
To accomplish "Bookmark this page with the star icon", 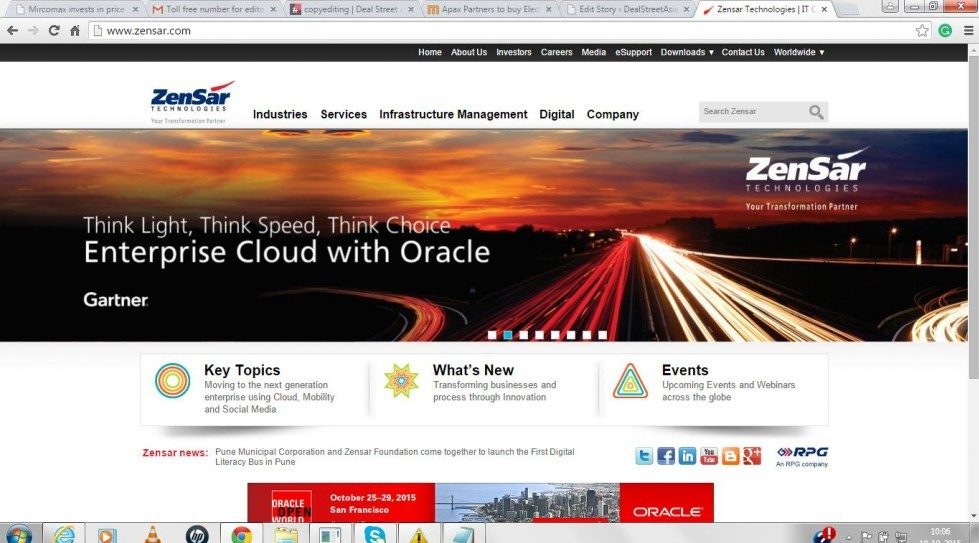I will (x=922, y=31).
